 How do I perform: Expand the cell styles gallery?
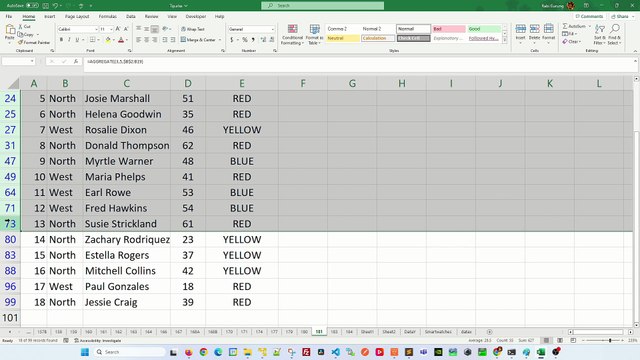point(505,40)
